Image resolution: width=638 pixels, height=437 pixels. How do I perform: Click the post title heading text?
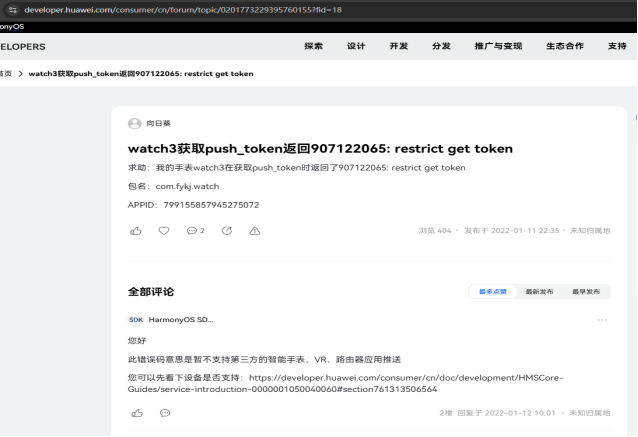[320, 149]
